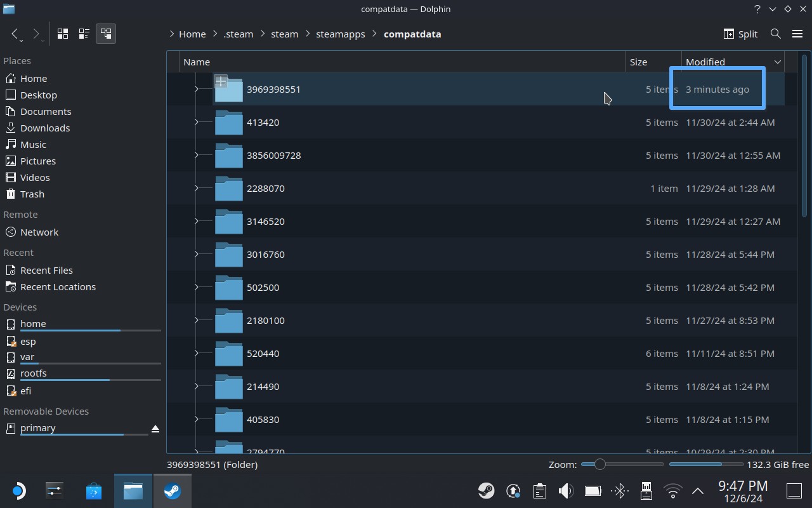Open the Steam tray icon
The height and width of the screenshot is (508, 812).
486,490
